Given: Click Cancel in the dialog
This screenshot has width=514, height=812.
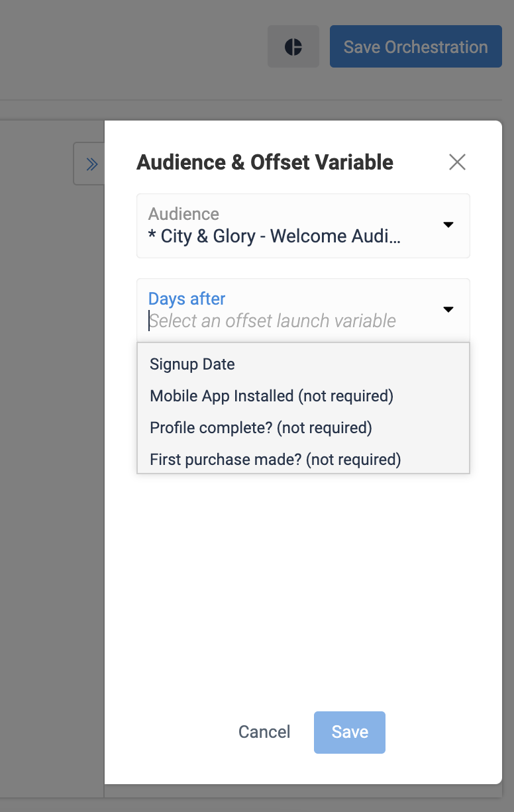Looking at the screenshot, I should (264, 732).
